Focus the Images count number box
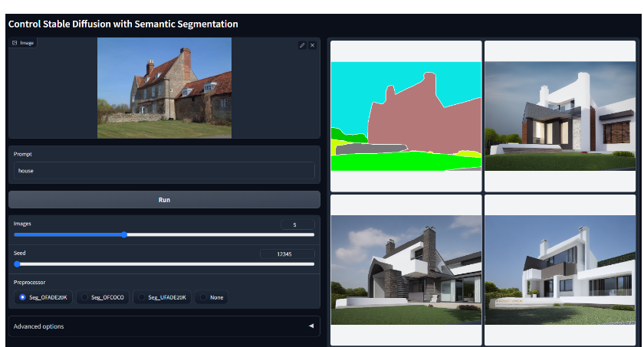 [297, 224]
